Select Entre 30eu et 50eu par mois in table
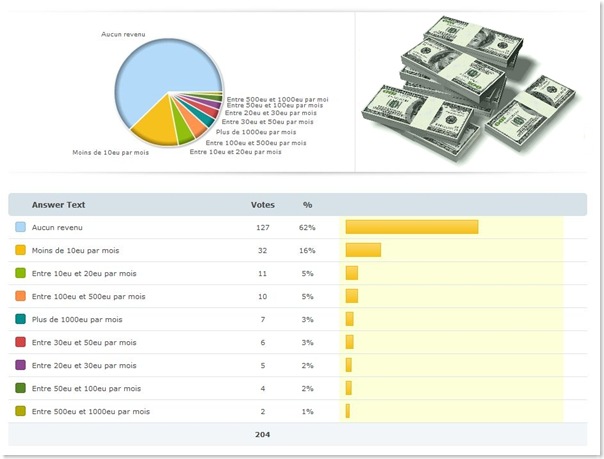The height and width of the screenshot is (459, 604). (x=84, y=342)
